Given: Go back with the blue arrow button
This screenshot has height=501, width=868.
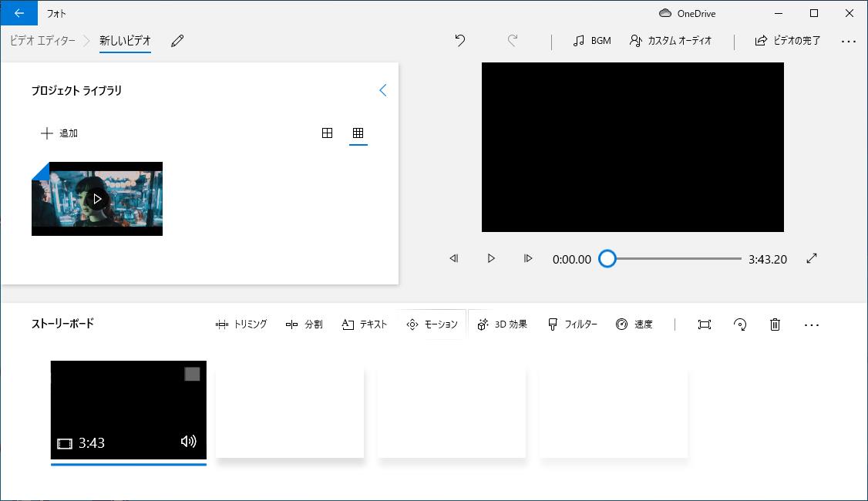Looking at the screenshot, I should pyautogui.click(x=19, y=13).
